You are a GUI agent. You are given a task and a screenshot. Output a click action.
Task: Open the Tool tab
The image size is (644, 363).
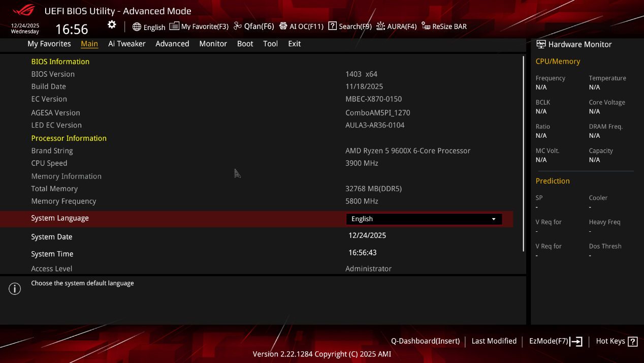click(x=270, y=44)
